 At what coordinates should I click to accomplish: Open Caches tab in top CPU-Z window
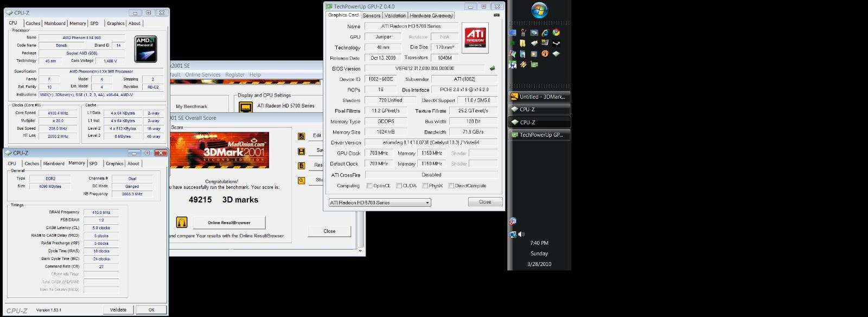pos(33,23)
